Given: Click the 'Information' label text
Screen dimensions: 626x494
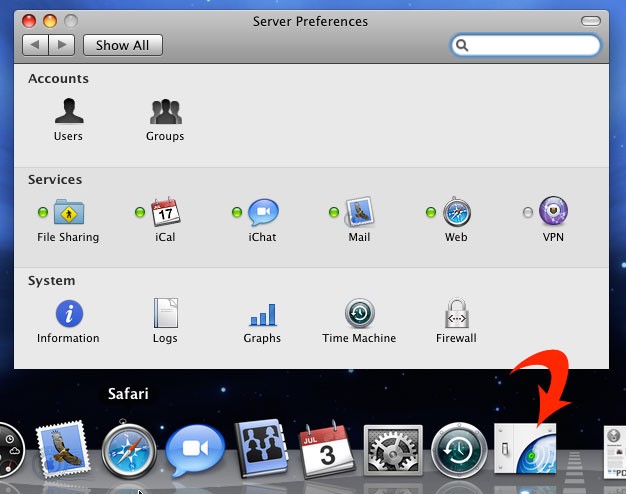Looking at the screenshot, I should click(x=68, y=338).
